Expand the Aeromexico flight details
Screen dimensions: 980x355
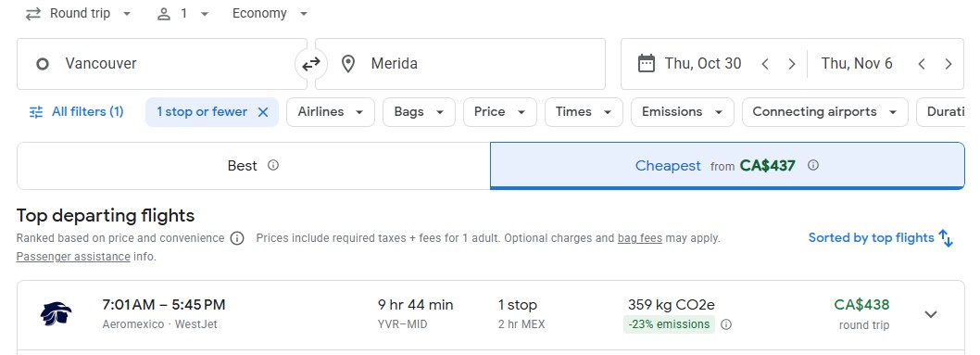click(931, 314)
